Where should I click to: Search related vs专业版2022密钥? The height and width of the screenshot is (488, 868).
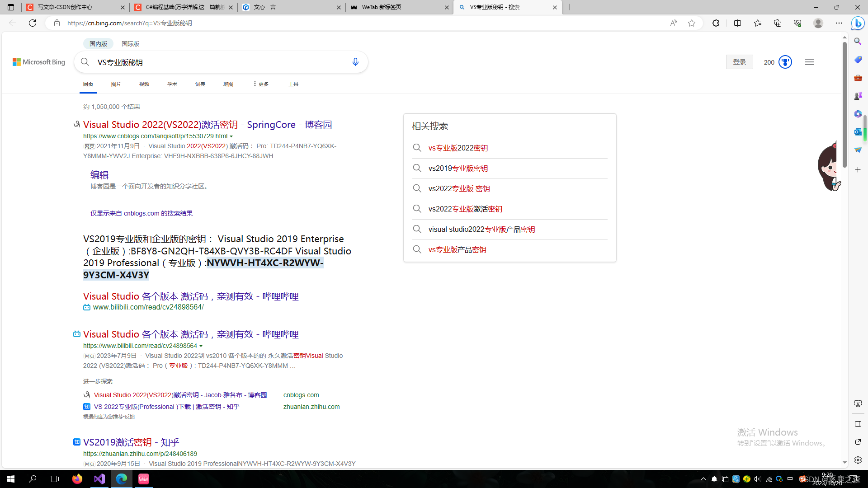458,148
